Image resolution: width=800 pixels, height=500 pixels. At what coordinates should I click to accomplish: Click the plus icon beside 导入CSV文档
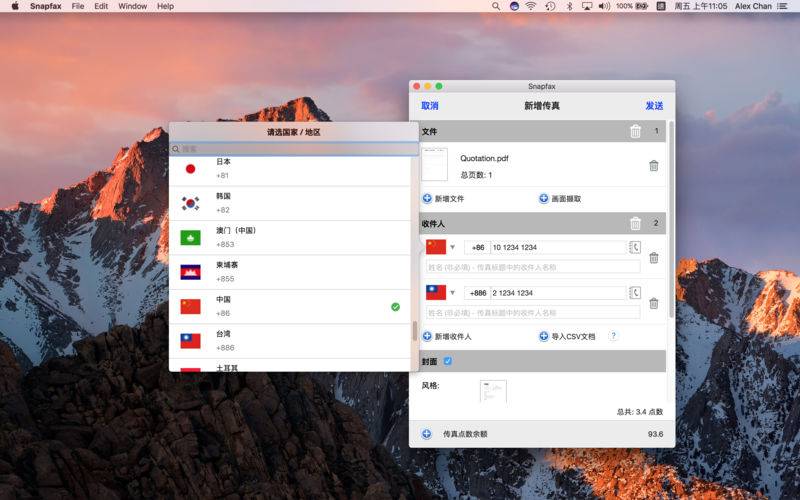click(x=544, y=336)
